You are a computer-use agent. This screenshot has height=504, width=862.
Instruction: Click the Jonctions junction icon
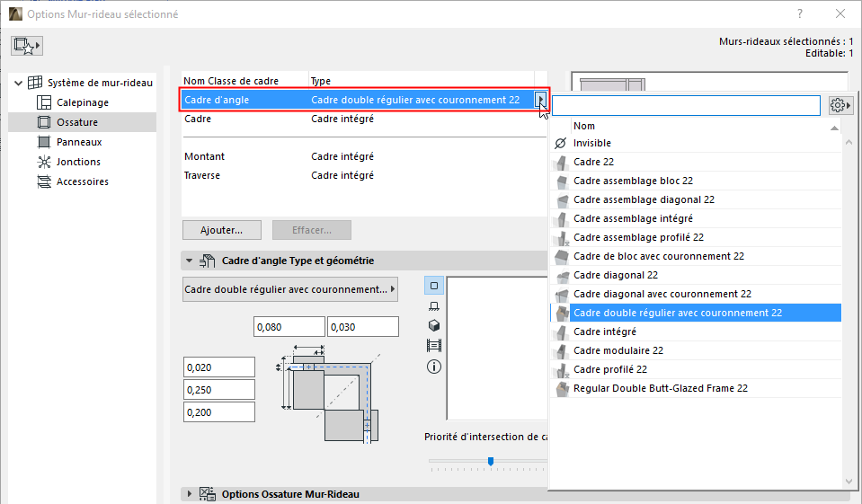pyautogui.click(x=44, y=162)
